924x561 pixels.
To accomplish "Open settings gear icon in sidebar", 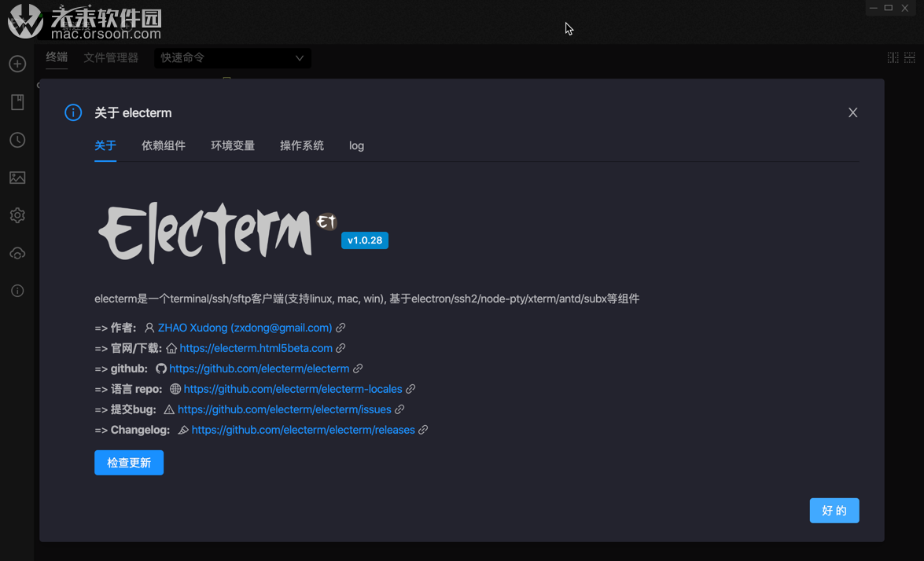I will tap(17, 214).
